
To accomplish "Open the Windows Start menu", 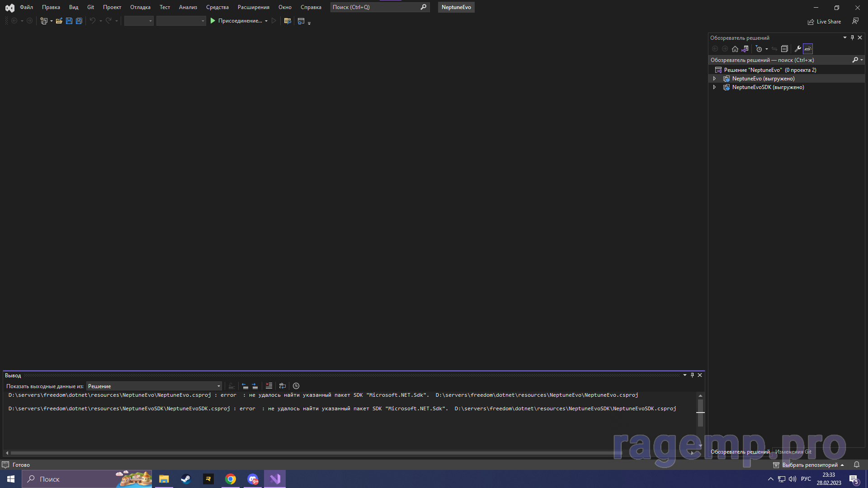I will [x=11, y=479].
